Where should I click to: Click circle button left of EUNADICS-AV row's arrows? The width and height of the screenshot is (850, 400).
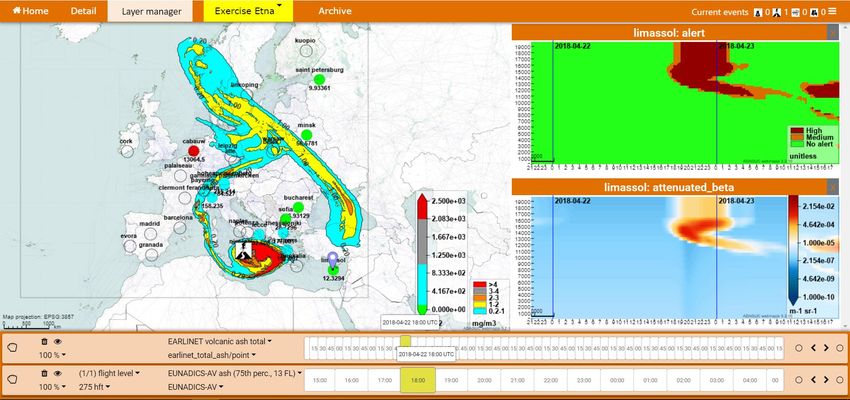point(799,379)
